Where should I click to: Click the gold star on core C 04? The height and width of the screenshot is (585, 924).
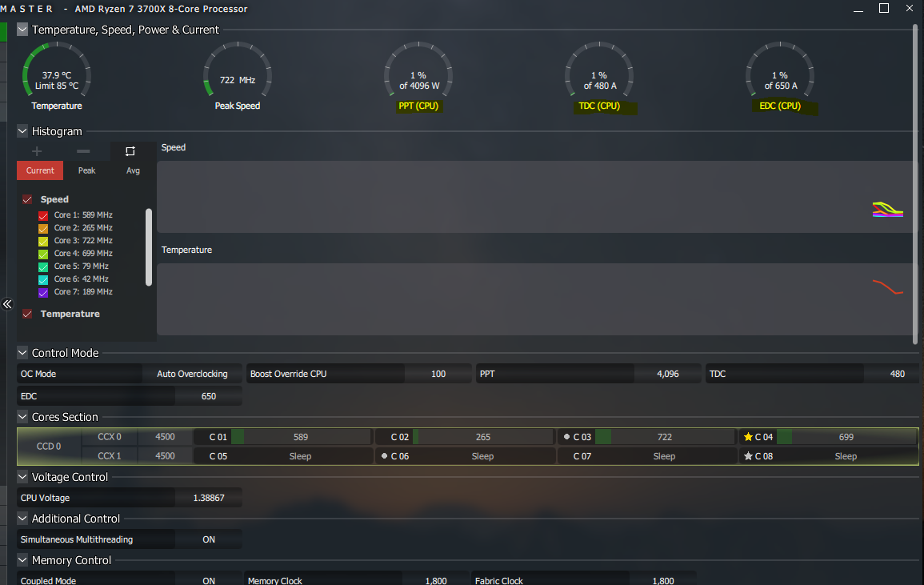pyautogui.click(x=748, y=437)
